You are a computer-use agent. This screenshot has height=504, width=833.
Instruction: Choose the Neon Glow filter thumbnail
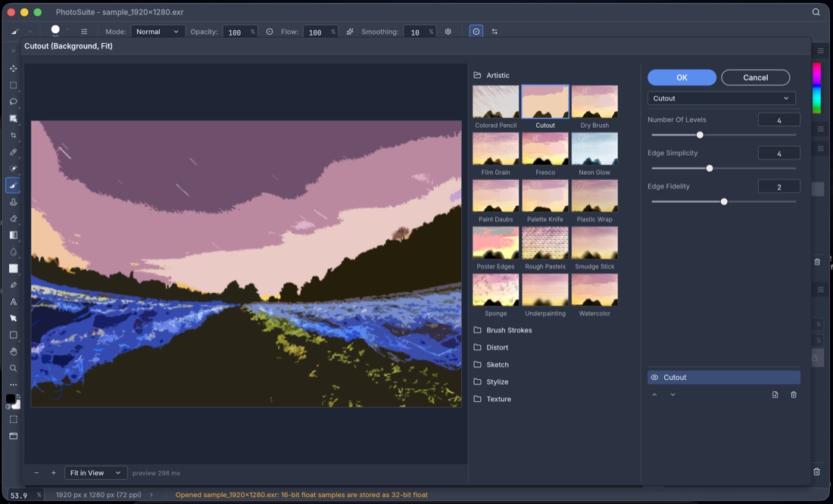(x=594, y=149)
